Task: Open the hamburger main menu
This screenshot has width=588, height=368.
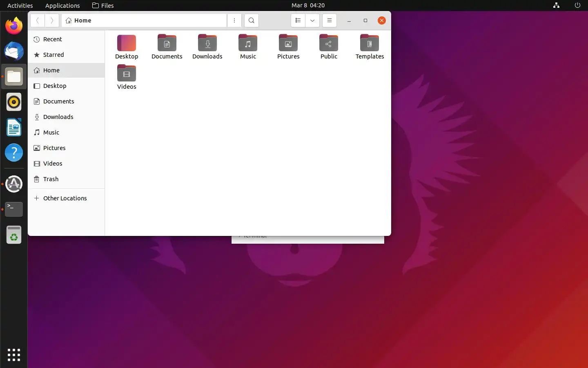Action: click(330, 20)
